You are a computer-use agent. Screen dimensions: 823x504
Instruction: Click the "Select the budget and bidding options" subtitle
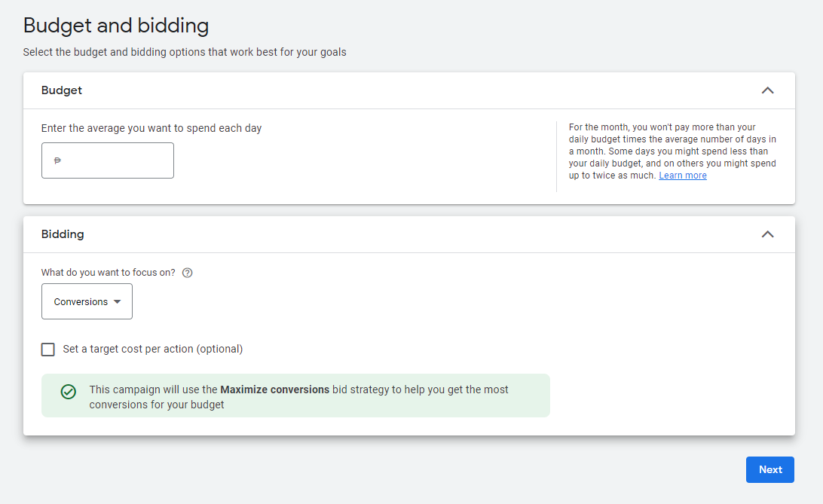185,53
